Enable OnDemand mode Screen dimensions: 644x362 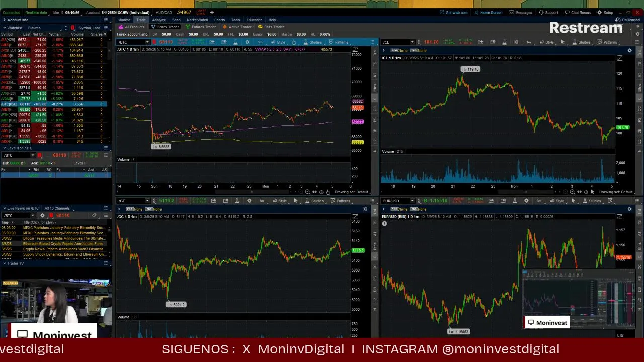628,20
